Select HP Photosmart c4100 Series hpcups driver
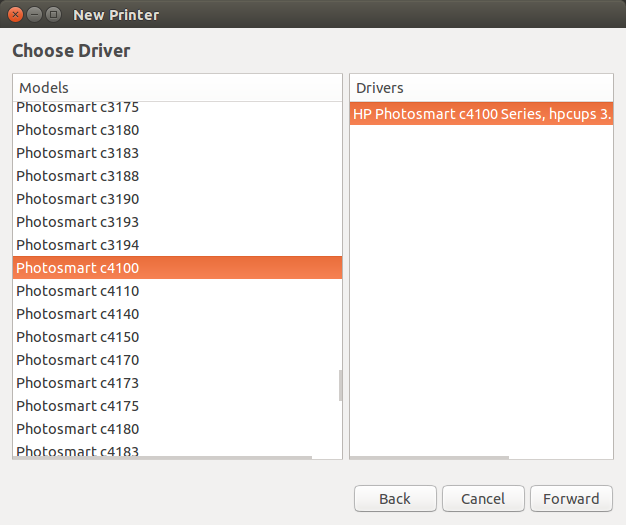This screenshot has width=626, height=525. pos(481,114)
